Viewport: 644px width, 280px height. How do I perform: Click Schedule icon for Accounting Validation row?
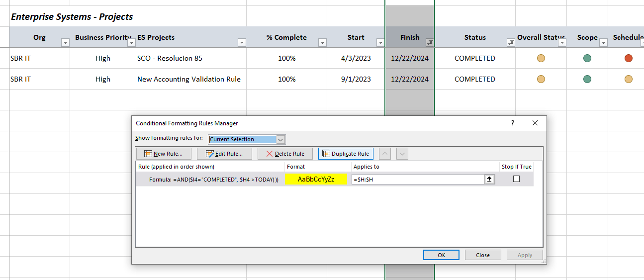pyautogui.click(x=629, y=79)
